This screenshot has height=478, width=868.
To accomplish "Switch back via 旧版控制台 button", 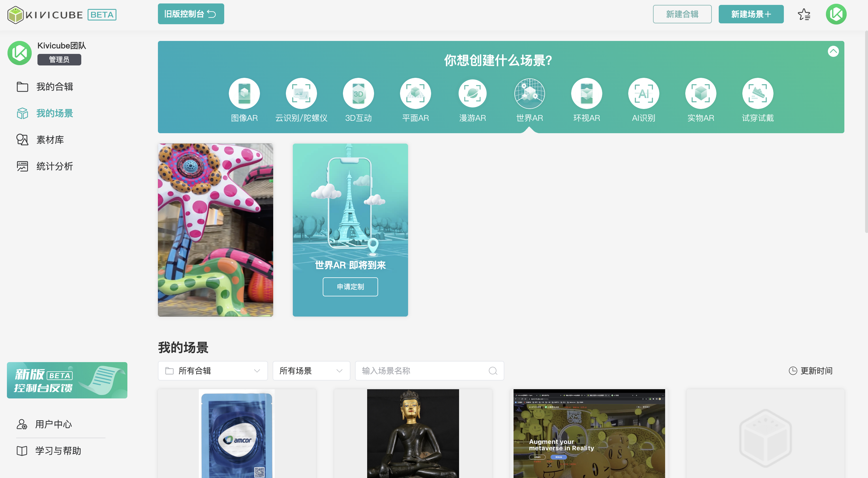I will coord(191,14).
